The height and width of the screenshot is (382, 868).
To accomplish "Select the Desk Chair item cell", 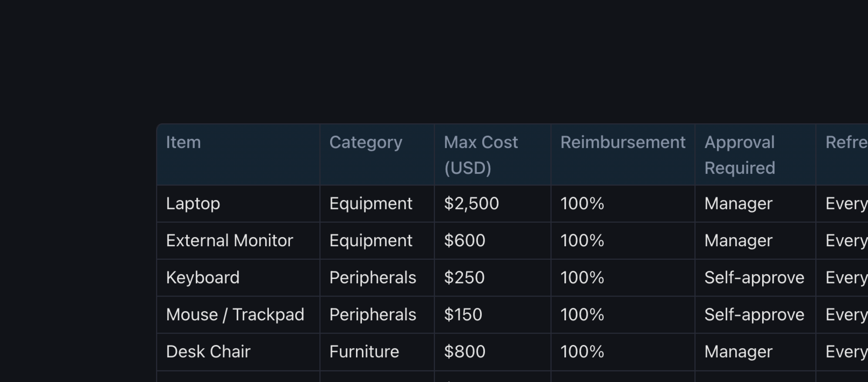I will click(208, 352).
